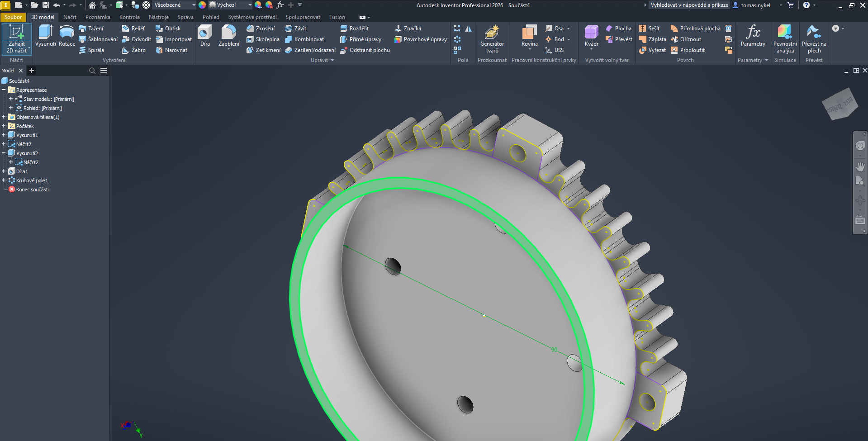Open the Kombinovat combine tool
This screenshot has width=868, height=441.
pos(304,39)
